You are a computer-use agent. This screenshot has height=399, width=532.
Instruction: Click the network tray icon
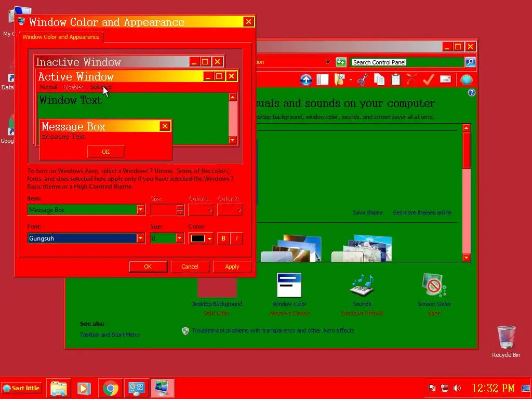445,388
